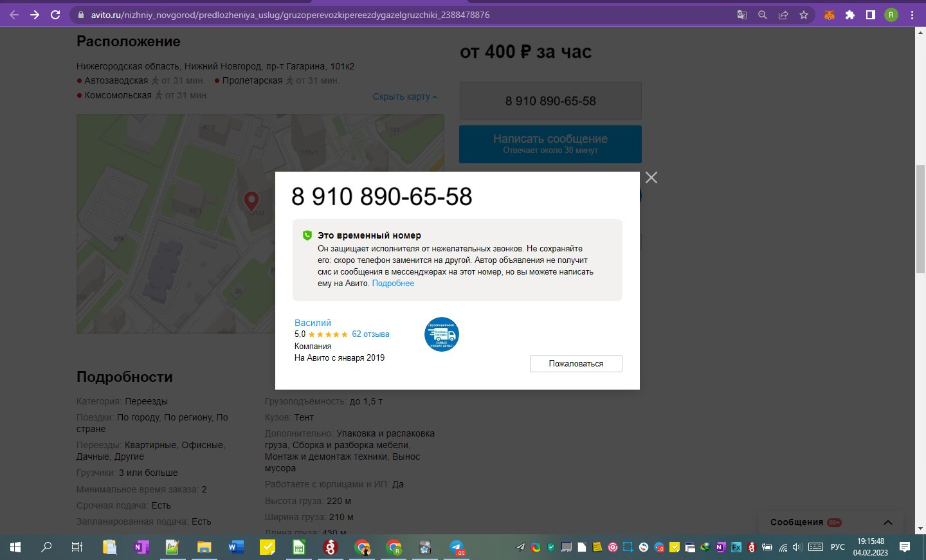The width and height of the screenshot is (926, 560).
Task: Share this page via share icon
Action: 783,15
